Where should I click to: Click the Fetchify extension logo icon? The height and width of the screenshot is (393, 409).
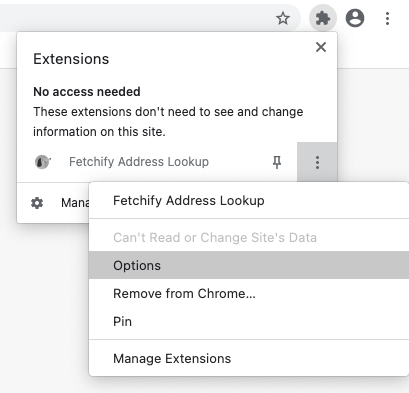point(42,162)
